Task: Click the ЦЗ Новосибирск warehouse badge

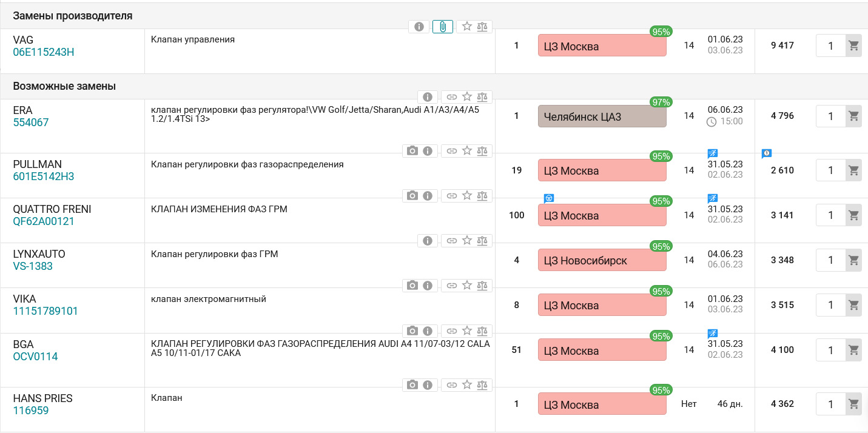Action: 602,261
